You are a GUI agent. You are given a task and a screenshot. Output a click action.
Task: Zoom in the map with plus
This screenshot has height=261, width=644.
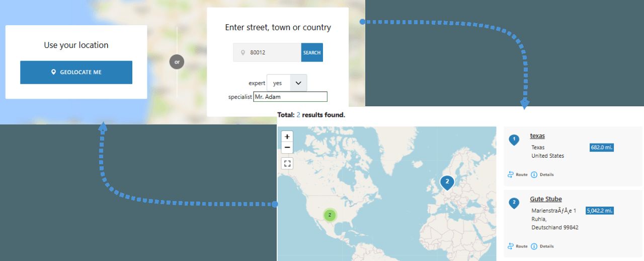click(287, 137)
